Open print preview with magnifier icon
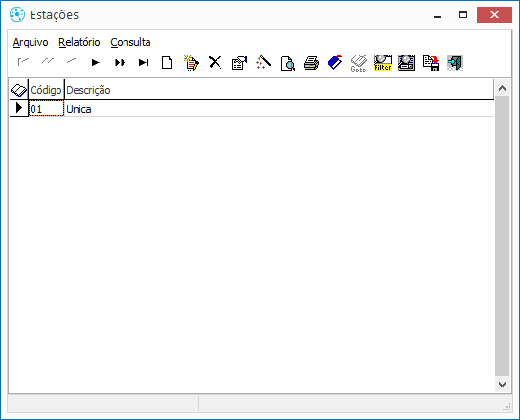520x420 pixels. tap(287, 63)
